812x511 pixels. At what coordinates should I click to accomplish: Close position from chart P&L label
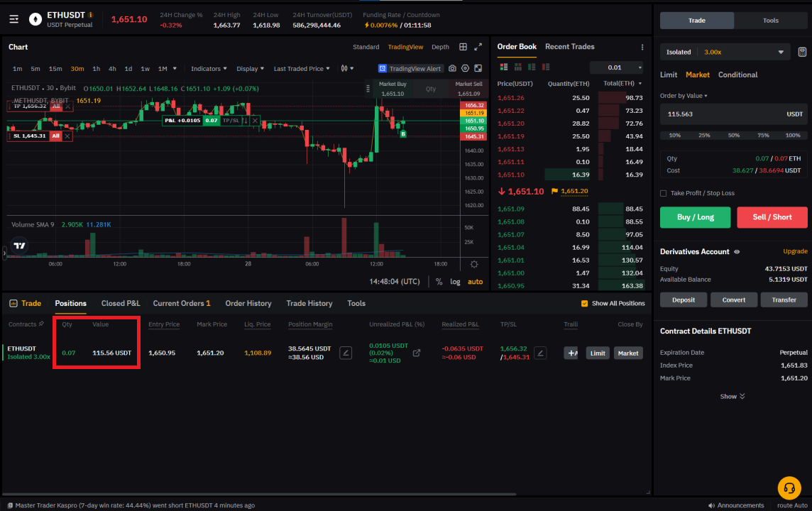pos(255,121)
